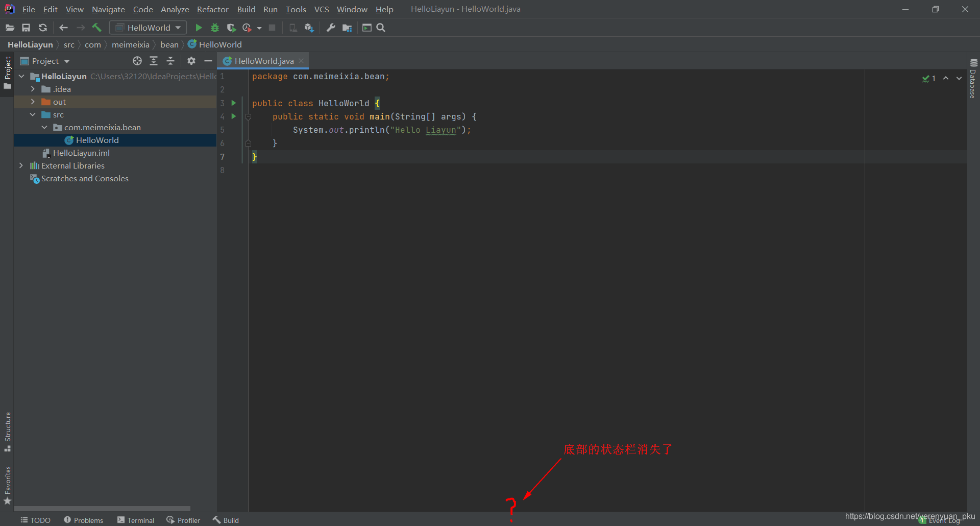
Task: Click the Run Anything icon
Action: pyautogui.click(x=367, y=28)
